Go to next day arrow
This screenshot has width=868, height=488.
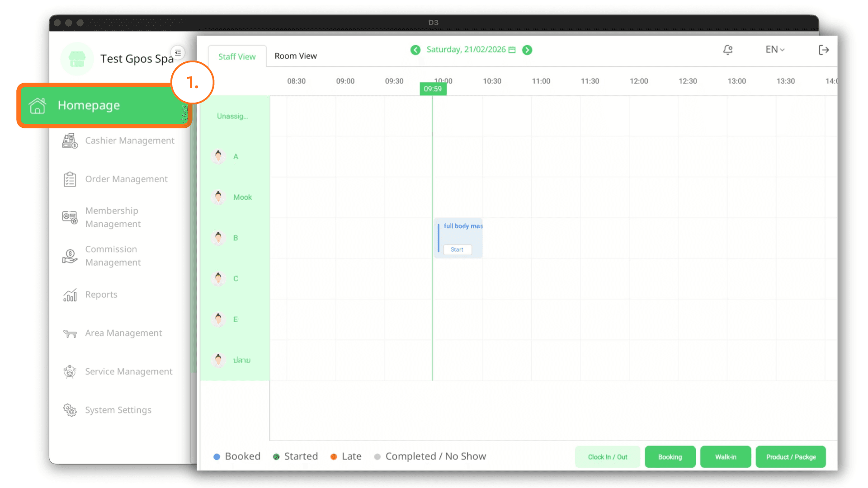(527, 50)
